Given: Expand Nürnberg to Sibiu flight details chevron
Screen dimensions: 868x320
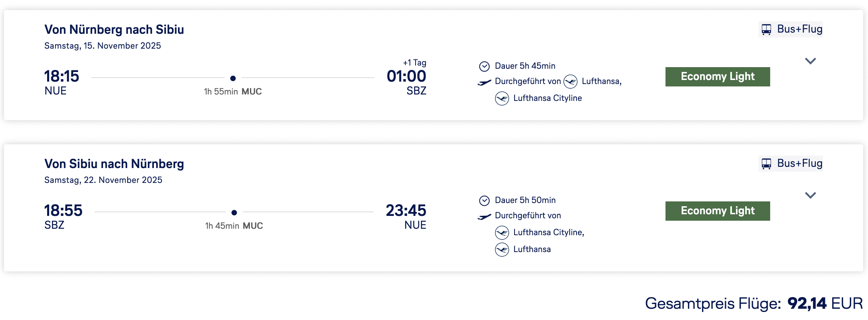Looking at the screenshot, I should 810,61.
